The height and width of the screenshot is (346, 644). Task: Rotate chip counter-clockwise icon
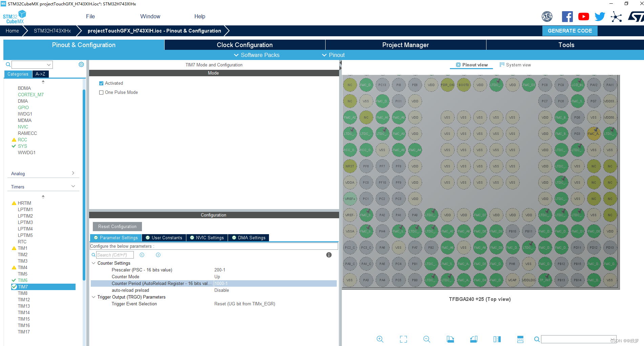pos(474,339)
